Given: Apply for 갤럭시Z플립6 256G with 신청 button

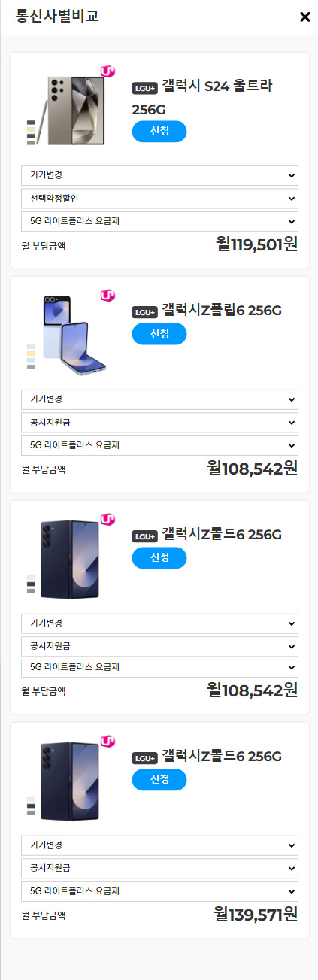Looking at the screenshot, I should click(x=159, y=334).
